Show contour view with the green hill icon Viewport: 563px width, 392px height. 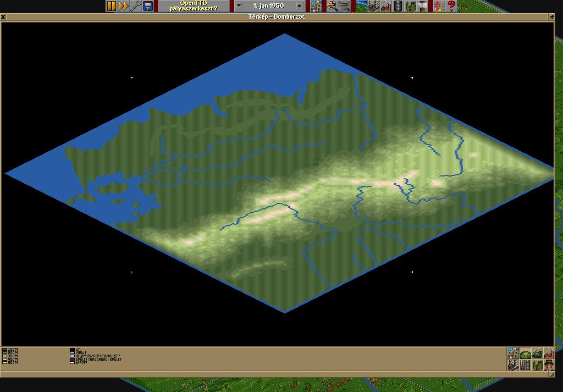tap(525, 353)
